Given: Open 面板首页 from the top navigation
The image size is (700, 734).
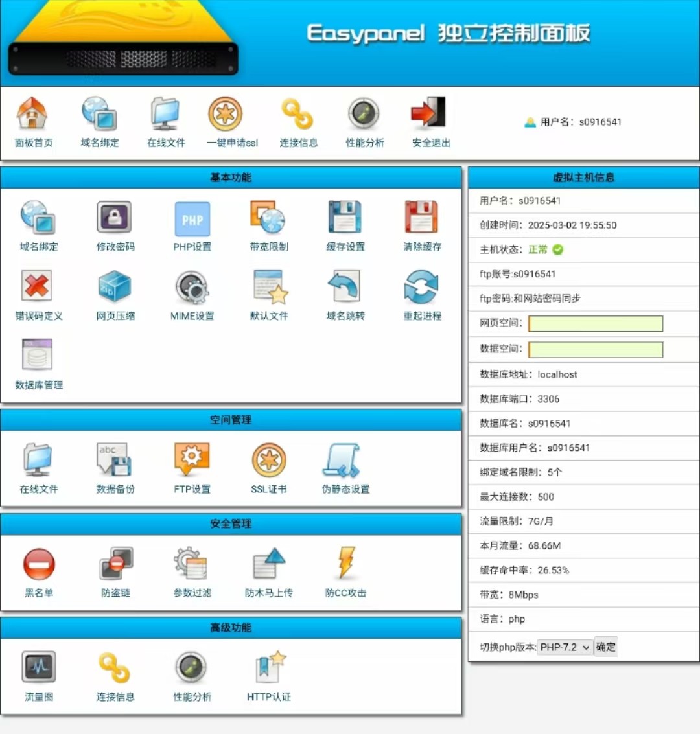Looking at the screenshot, I should (33, 122).
